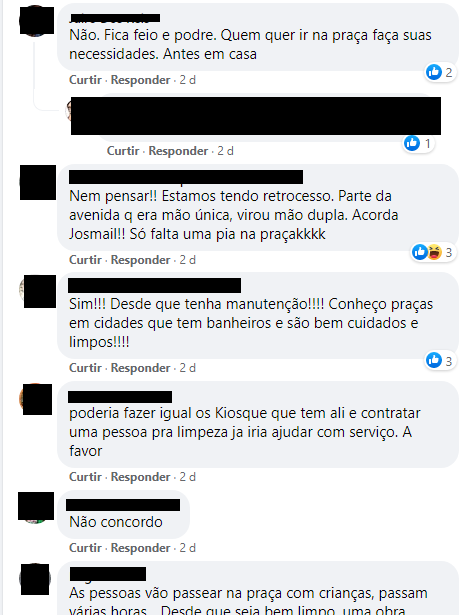Open the 3 likes on the "Sim!!!" comment
Viewport: 469px width, 615px height.
click(x=440, y=360)
